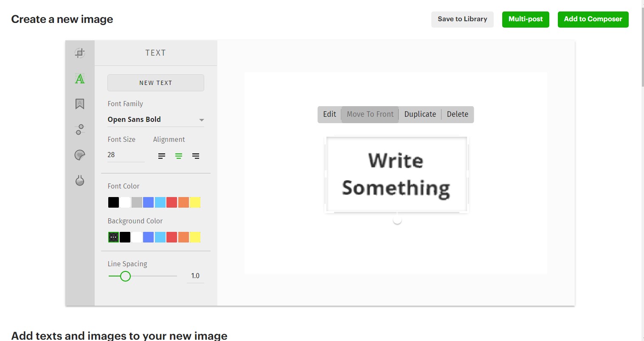The height and width of the screenshot is (341, 644).
Task: Pick gray font color
Action: 137,203
